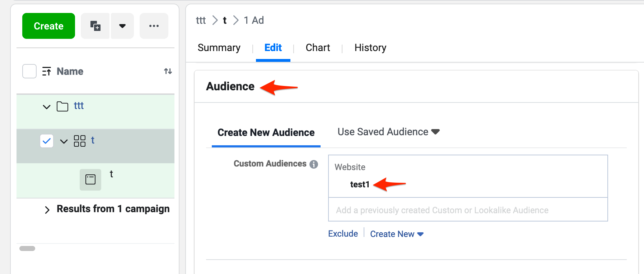
Task: Switch to the Edit tab
Action: [x=273, y=47]
